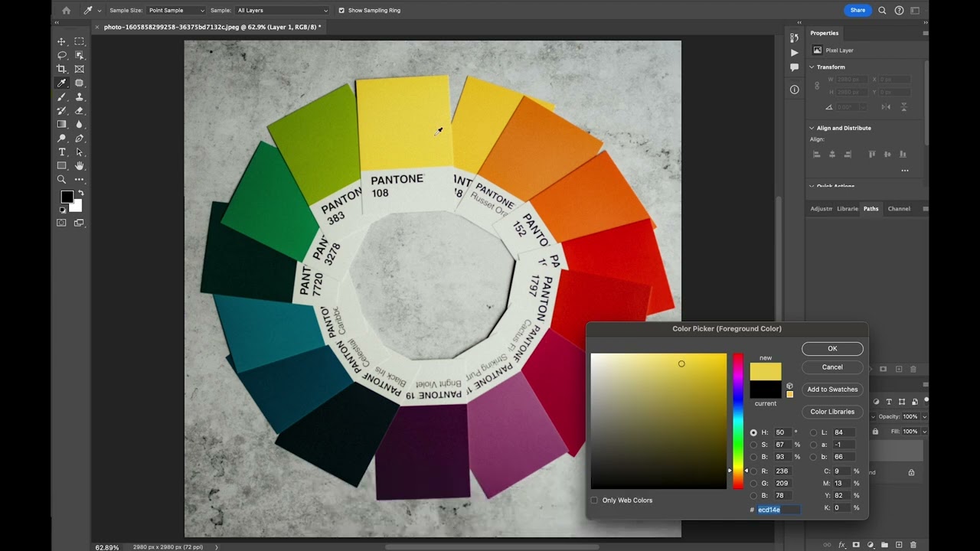Open the Fill dropdown arrow
The image size is (980, 551).
pos(924,432)
